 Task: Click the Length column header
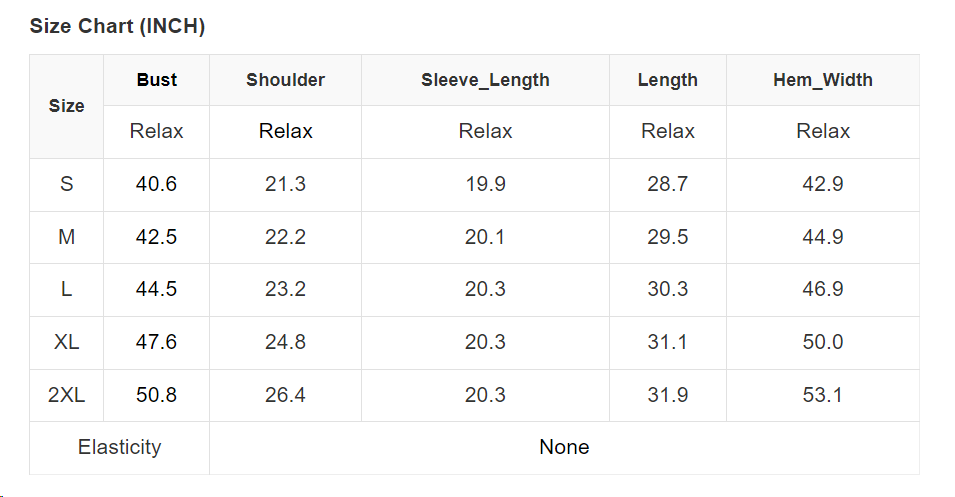pyautogui.click(x=667, y=80)
